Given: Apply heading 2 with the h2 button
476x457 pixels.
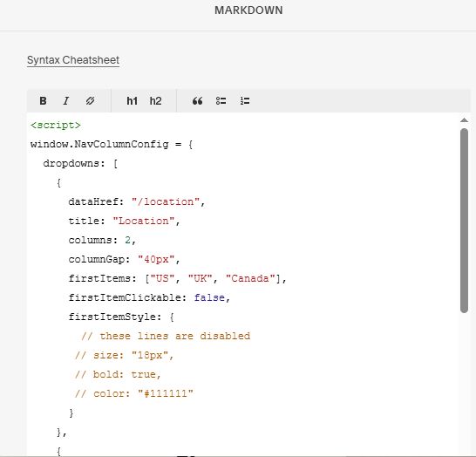Looking at the screenshot, I should tap(155, 101).
